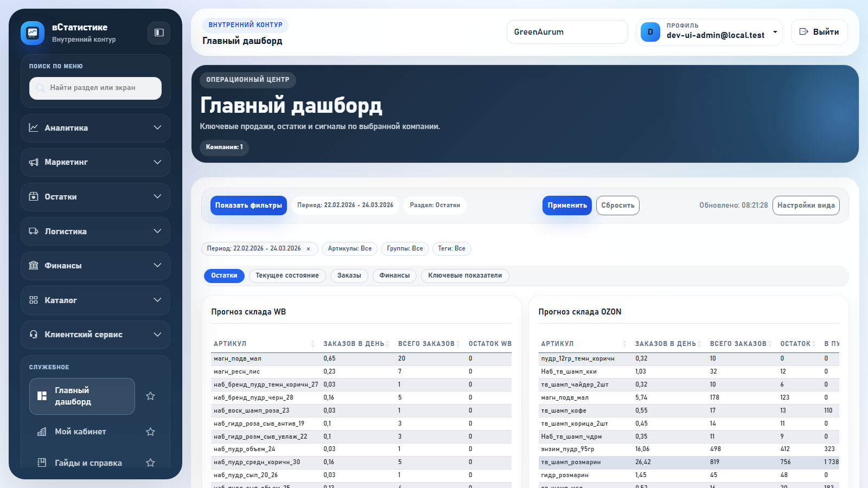
Task: Collapse the sidebar using the panel icon
Action: 158,33
